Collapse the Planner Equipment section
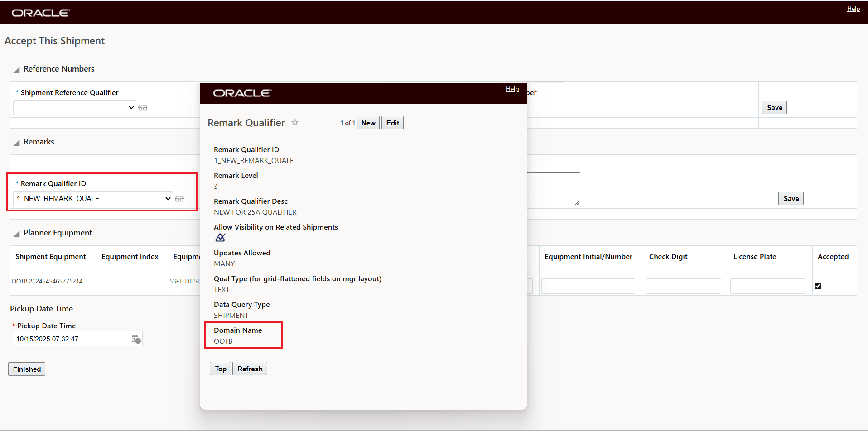 [17, 234]
